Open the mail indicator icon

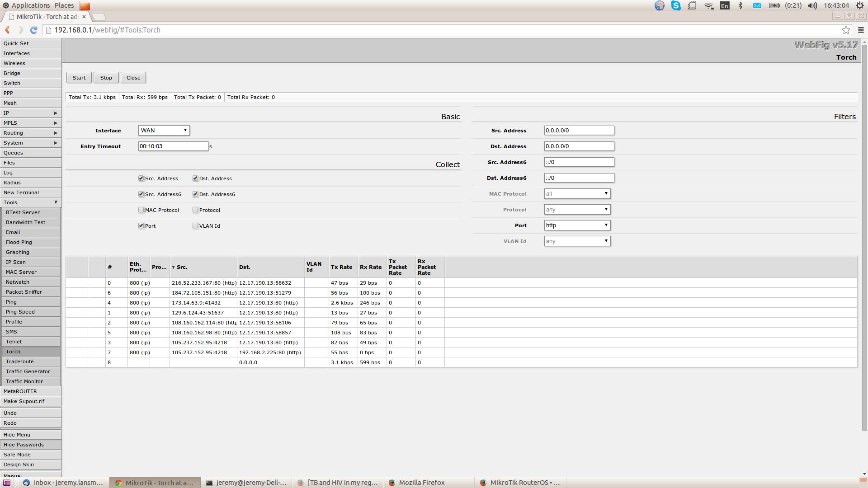click(757, 5)
